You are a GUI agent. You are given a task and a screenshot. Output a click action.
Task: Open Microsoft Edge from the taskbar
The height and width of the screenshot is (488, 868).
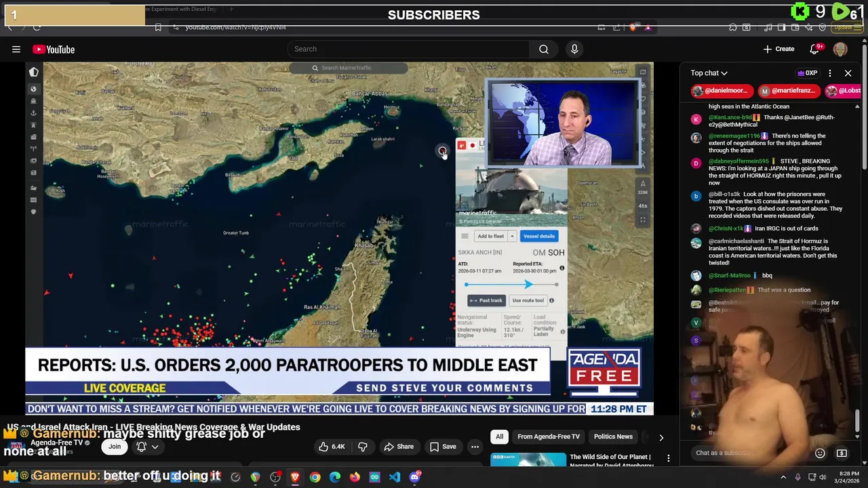tap(335, 477)
